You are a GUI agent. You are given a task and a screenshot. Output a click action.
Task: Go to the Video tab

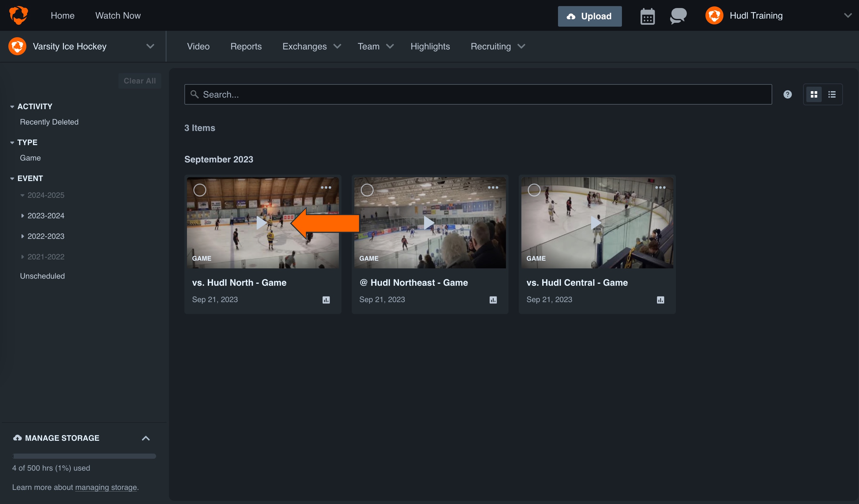click(198, 46)
